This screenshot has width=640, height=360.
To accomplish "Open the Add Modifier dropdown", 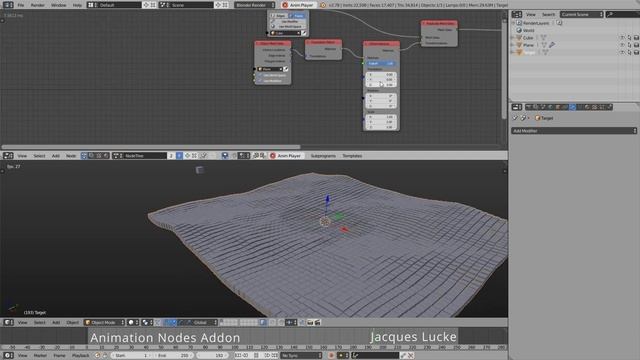I will pyautogui.click(x=574, y=131).
